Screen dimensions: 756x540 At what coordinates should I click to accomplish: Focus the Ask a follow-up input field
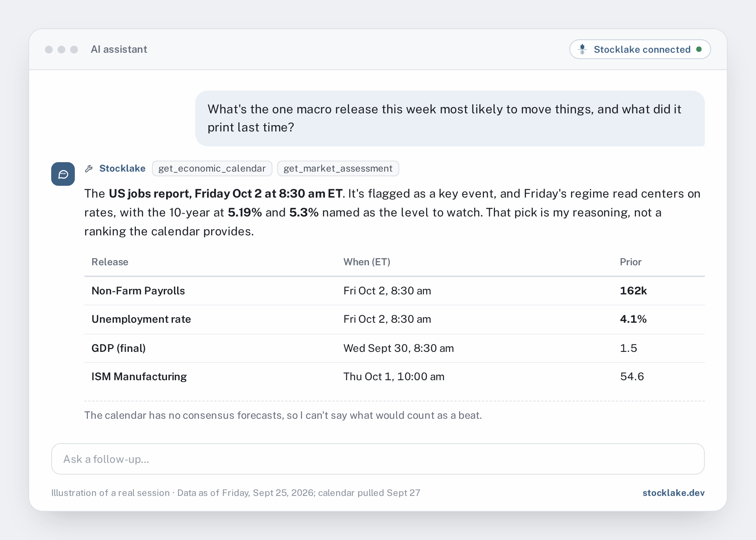pos(378,459)
